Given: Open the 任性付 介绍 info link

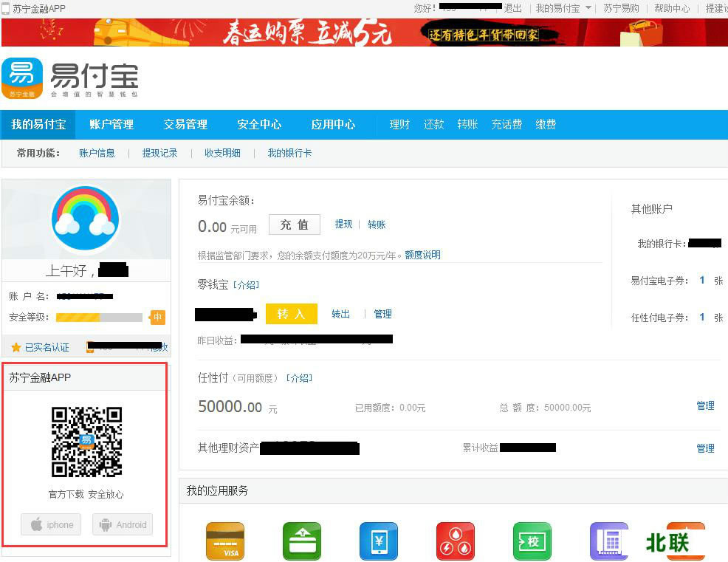Looking at the screenshot, I should click(299, 378).
